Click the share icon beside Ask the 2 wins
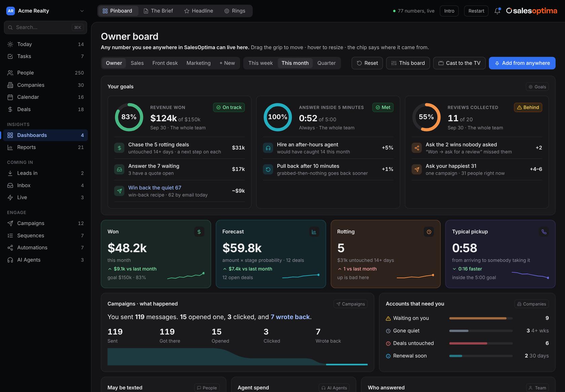Image resolution: width=565 pixels, height=392 pixels. 417,148
